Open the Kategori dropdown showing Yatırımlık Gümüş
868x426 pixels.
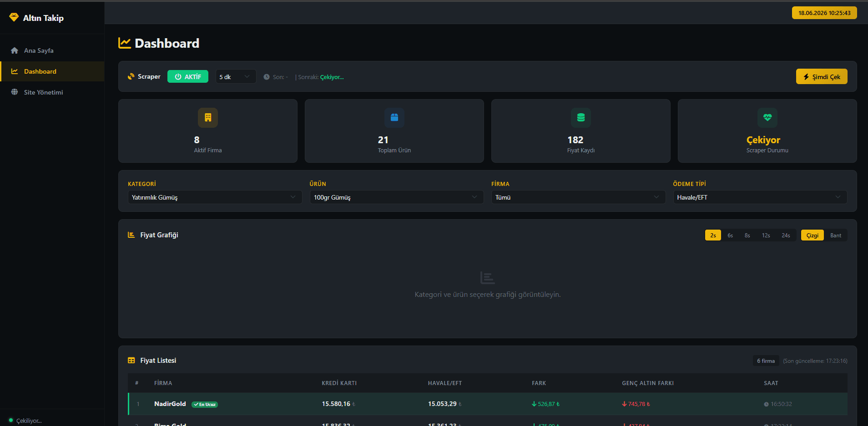[215, 197]
